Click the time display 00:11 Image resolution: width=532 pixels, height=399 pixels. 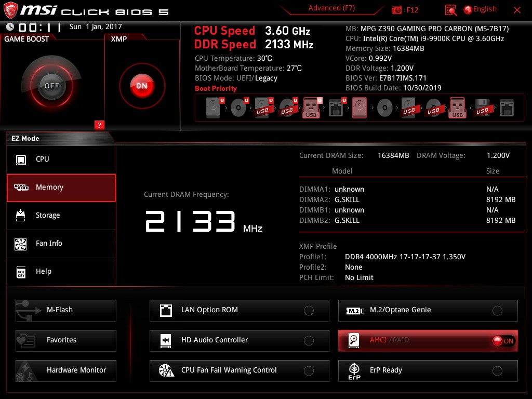click(x=40, y=27)
